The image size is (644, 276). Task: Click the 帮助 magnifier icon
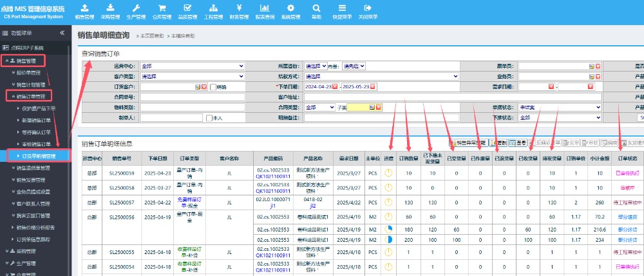(x=316, y=8)
